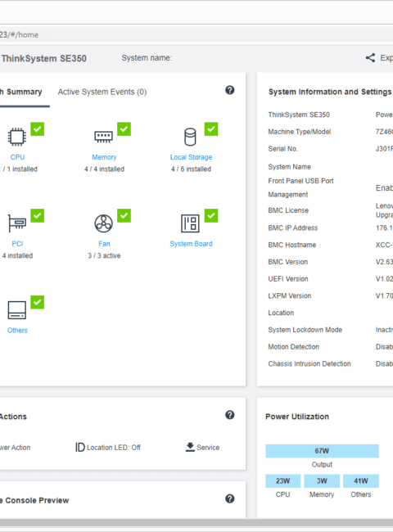
Task: Open the Memory module icon
Action: pos(103,137)
